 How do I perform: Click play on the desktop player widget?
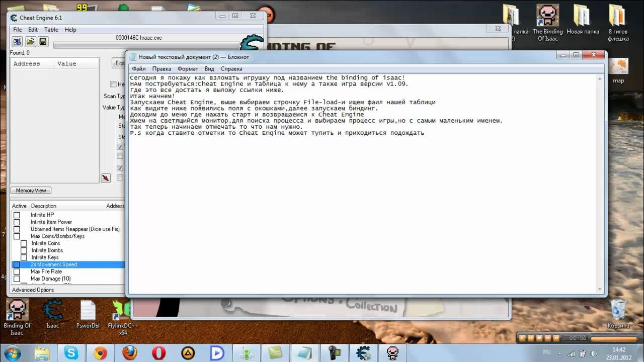click(x=523, y=338)
